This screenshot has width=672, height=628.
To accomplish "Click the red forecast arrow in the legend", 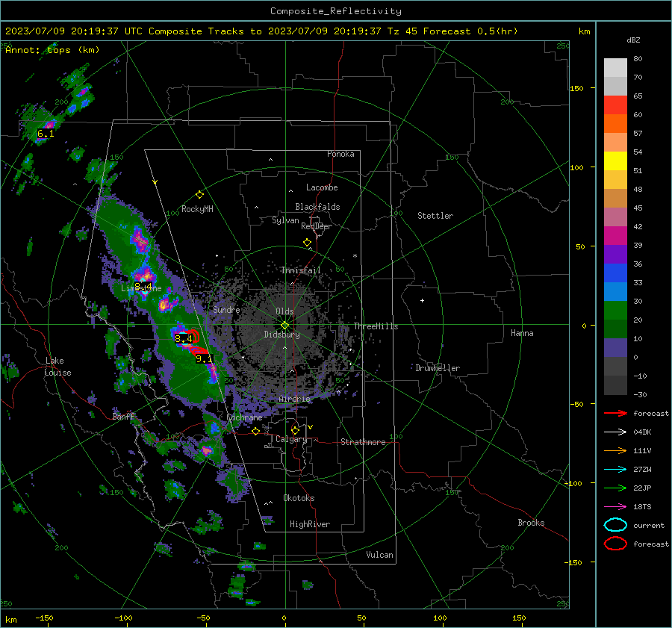I will 615,413.
